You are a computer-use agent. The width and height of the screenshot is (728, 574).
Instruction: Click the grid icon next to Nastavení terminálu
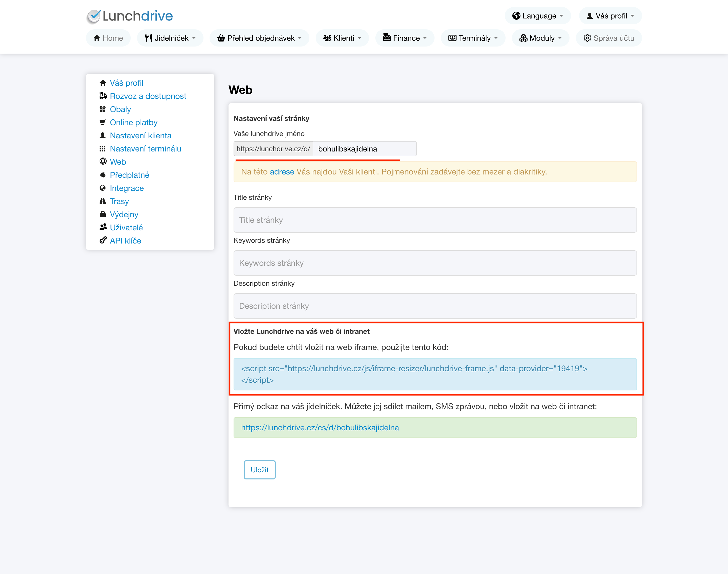coord(103,148)
